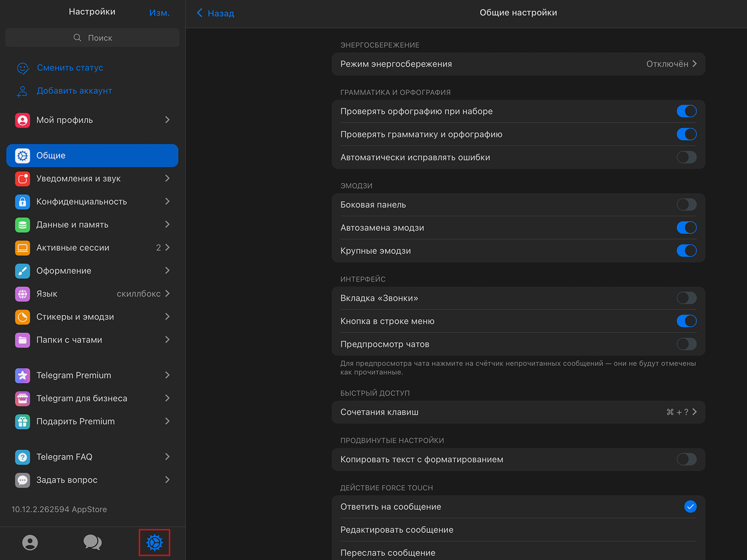Click the paintbrush Оформление icon
This screenshot has height=560, width=747.
22,271
